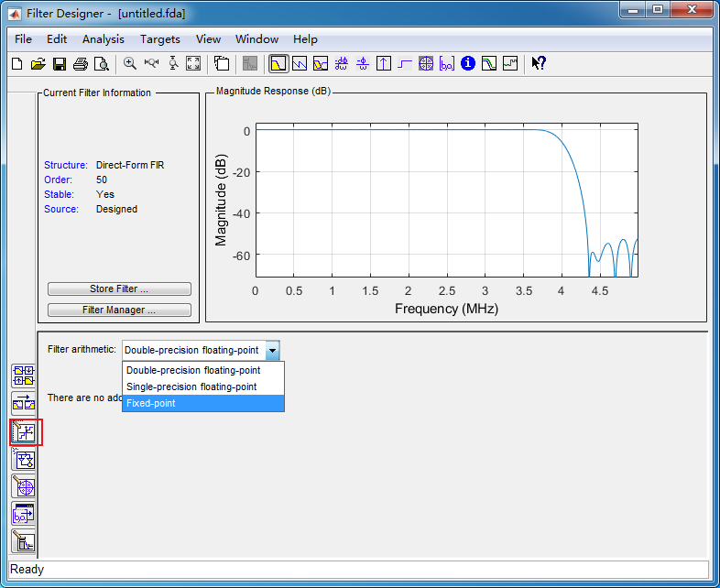
Task: Click the Save filter disk icon
Action: (x=60, y=63)
